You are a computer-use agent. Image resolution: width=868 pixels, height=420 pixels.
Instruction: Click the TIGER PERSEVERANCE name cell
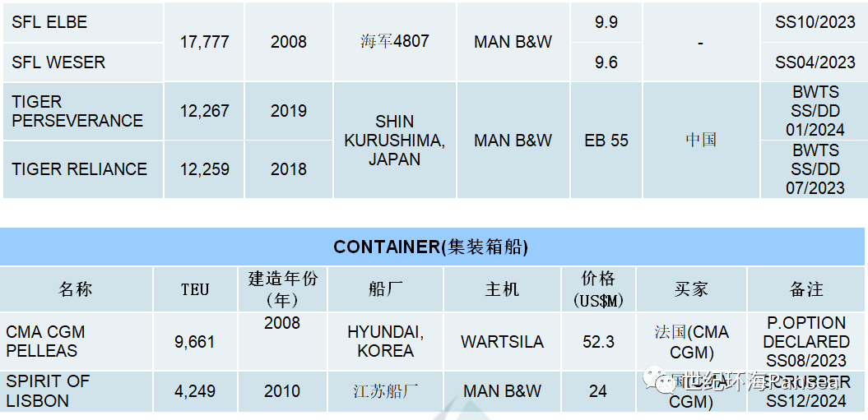pos(83,111)
